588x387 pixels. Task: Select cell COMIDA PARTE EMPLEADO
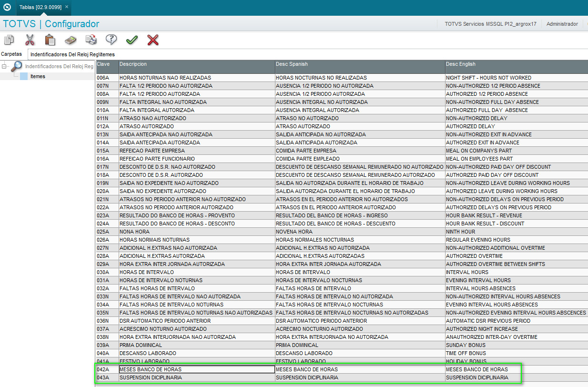pos(360,159)
